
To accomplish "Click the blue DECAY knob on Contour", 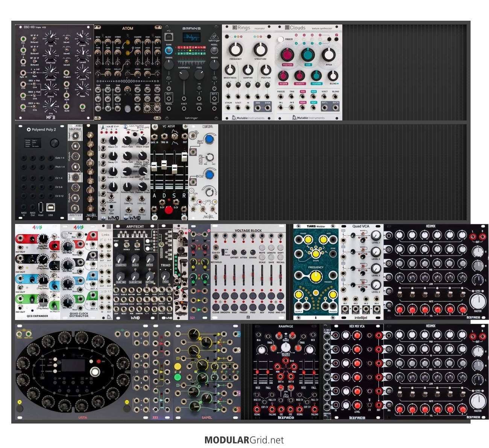I will coord(210,175).
